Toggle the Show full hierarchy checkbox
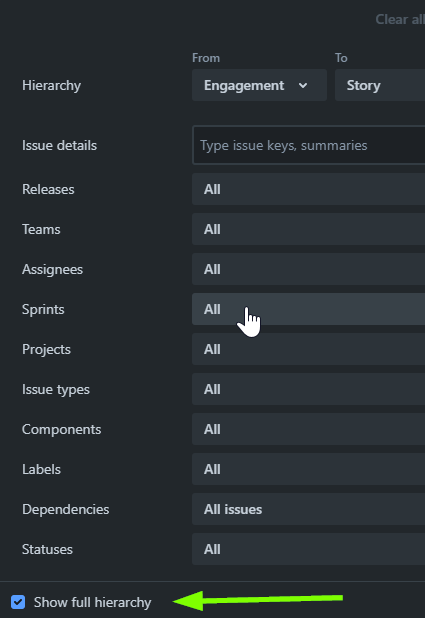 tap(18, 602)
